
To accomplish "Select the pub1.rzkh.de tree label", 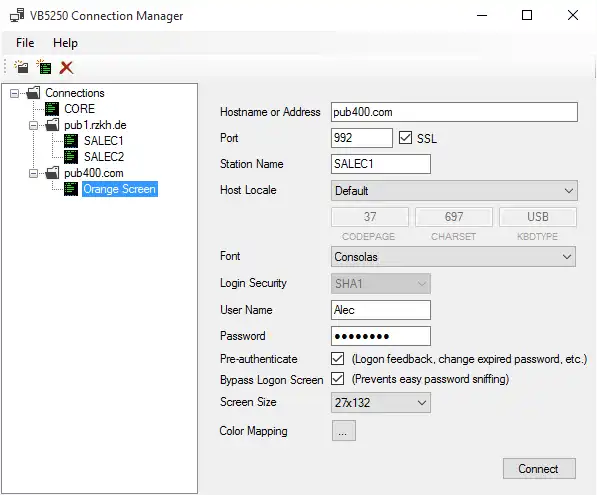I will [x=95, y=125].
